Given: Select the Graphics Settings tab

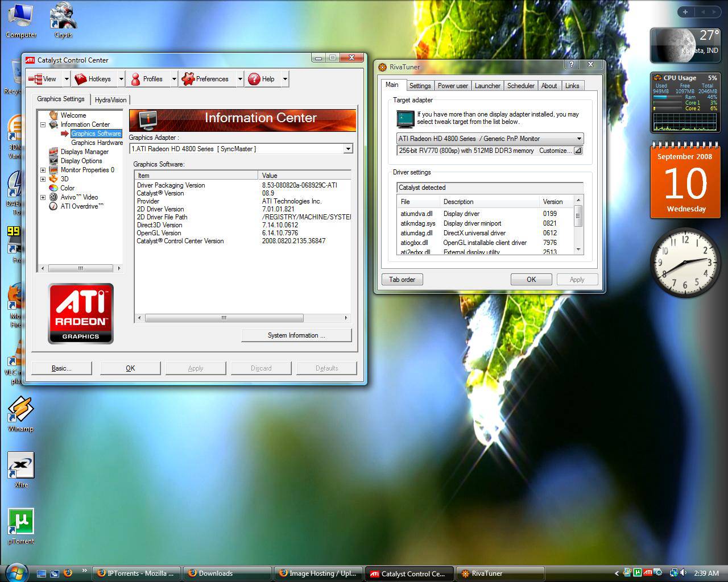Looking at the screenshot, I should pos(61,99).
